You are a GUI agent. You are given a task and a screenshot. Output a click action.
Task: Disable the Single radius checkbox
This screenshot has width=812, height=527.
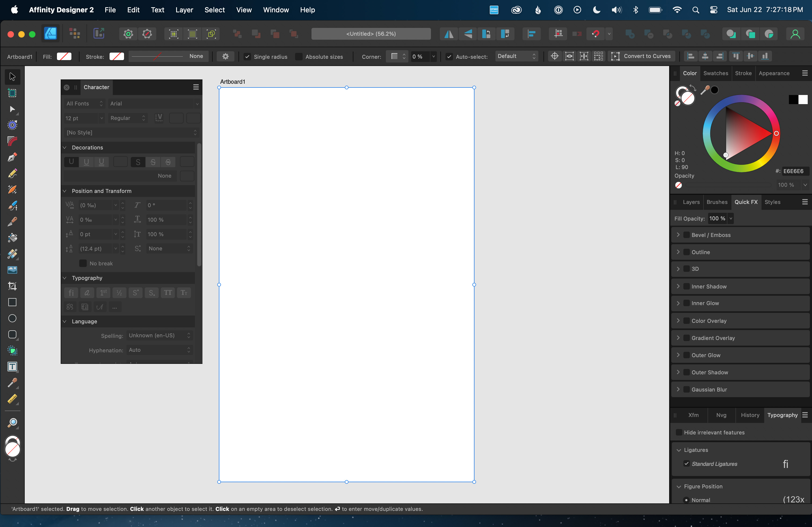(x=248, y=57)
